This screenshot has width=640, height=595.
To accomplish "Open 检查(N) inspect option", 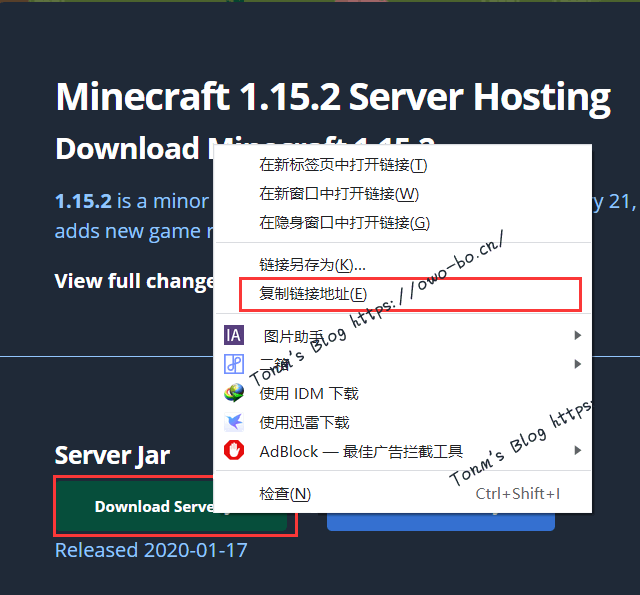I will click(403, 494).
